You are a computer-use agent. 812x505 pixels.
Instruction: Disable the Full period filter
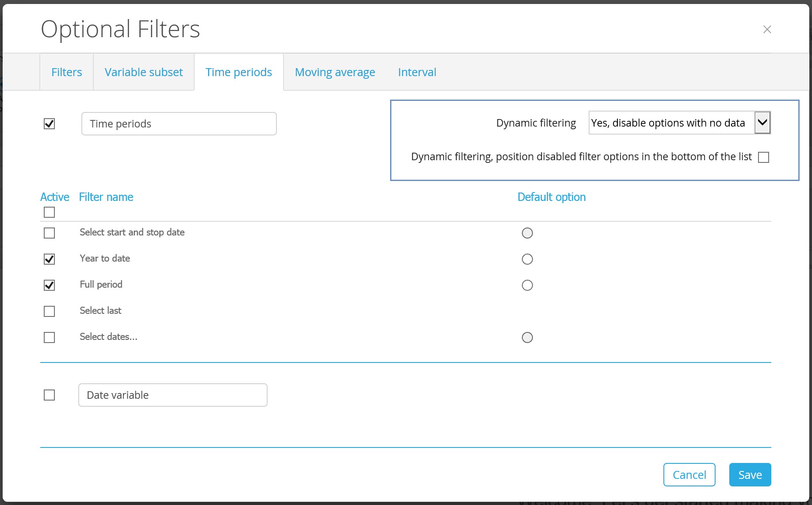coord(50,285)
